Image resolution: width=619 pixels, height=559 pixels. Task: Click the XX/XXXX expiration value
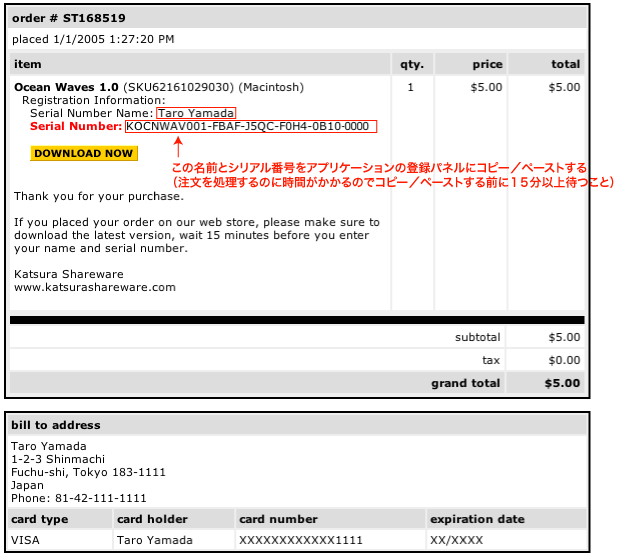pos(456,540)
